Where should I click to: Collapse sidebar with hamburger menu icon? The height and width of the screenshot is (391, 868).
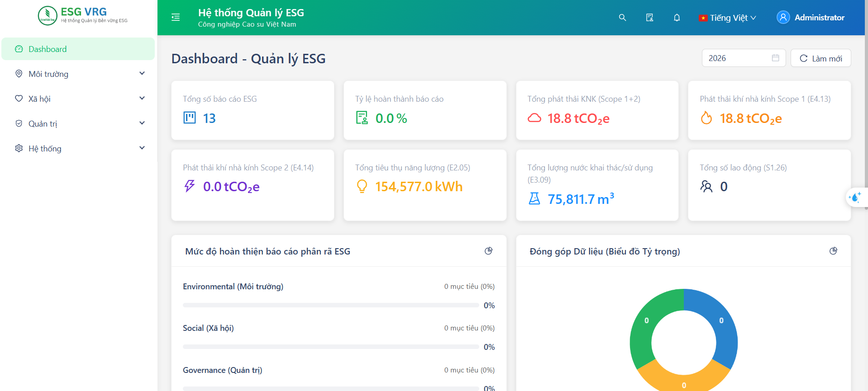[176, 17]
